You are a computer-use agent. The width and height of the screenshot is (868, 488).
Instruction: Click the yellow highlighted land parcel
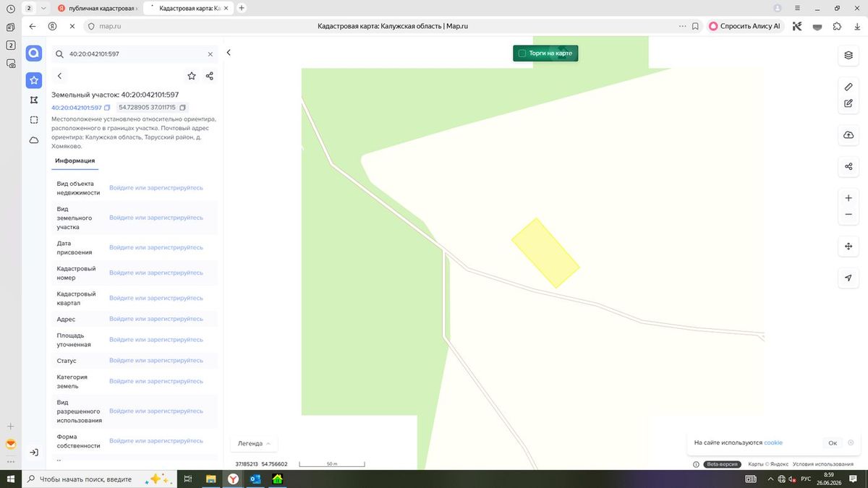click(546, 253)
